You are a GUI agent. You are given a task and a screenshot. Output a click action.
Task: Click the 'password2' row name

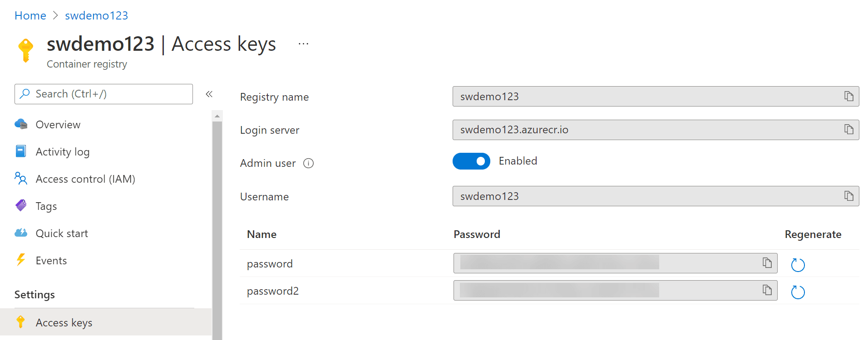point(273,291)
